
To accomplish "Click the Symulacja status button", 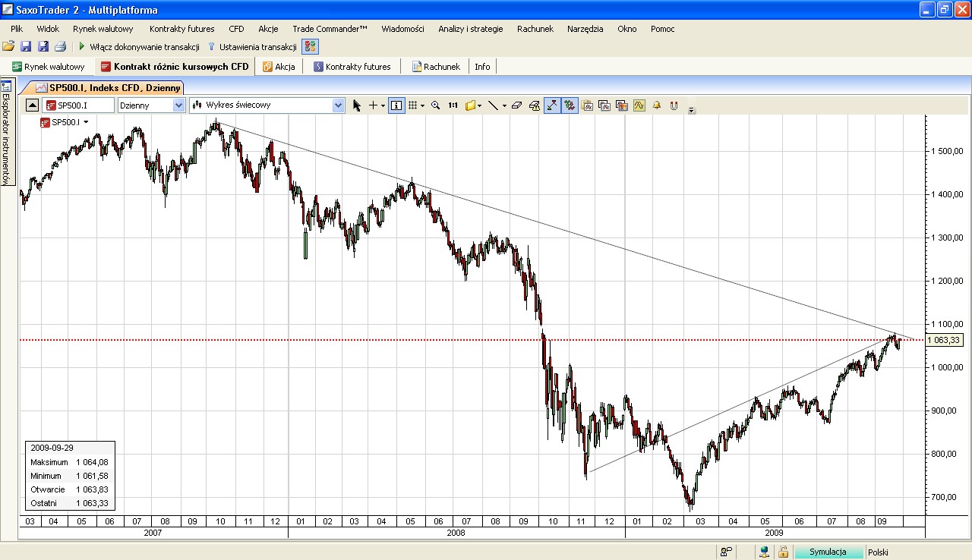I will (x=828, y=552).
